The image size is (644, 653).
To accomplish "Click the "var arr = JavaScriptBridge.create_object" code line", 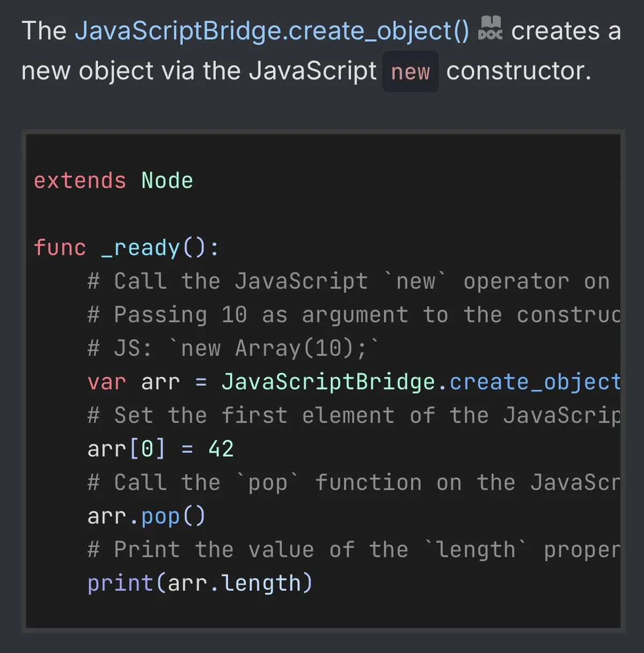I will pyautogui.click(x=354, y=382).
